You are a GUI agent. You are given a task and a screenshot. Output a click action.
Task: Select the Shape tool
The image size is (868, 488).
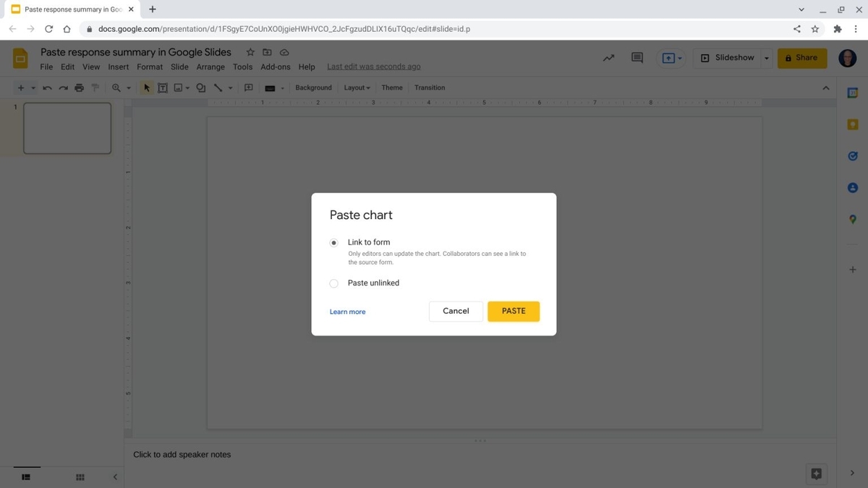pyautogui.click(x=200, y=87)
